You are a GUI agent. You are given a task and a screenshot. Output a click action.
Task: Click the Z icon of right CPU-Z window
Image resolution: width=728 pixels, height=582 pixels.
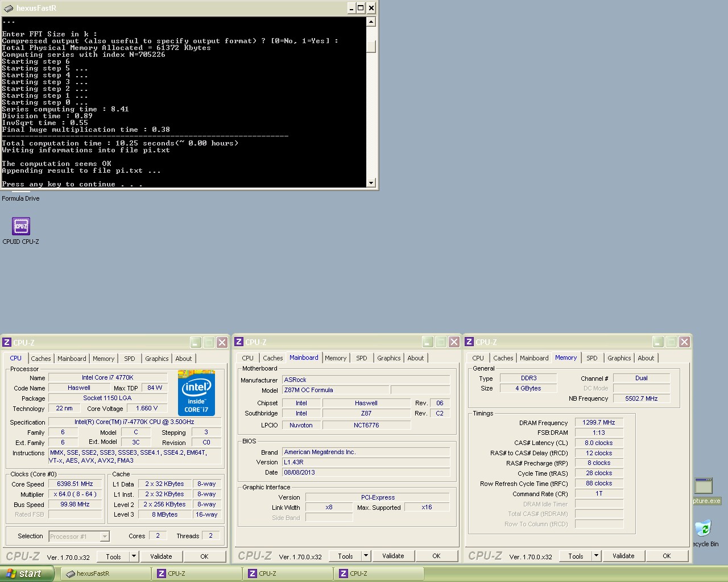pos(469,342)
